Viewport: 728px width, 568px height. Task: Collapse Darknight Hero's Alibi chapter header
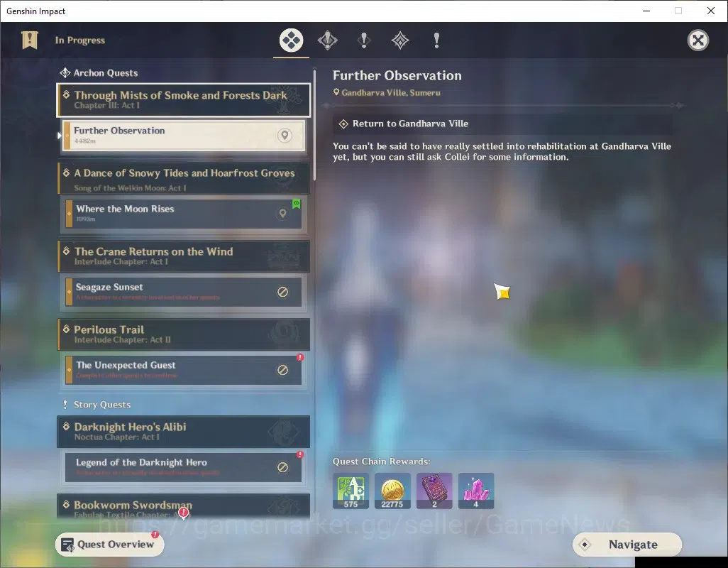click(x=183, y=432)
